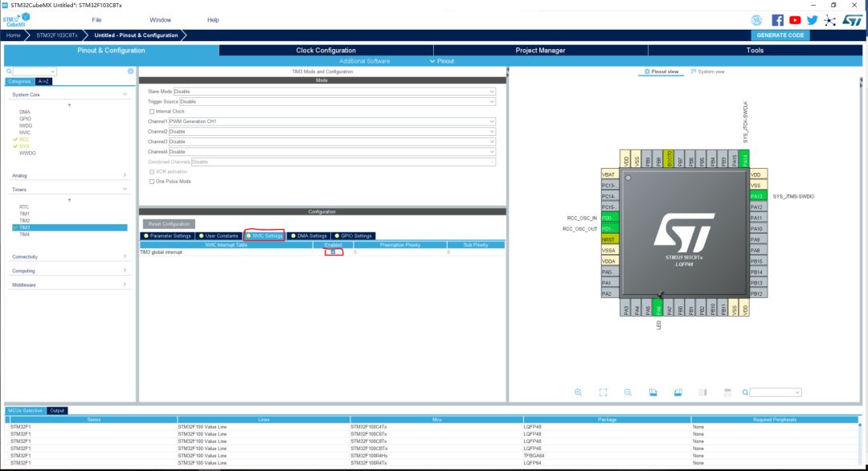Screen dimensions: 868x471
Task: Switch to Clock Configuration tab
Action: pos(326,51)
